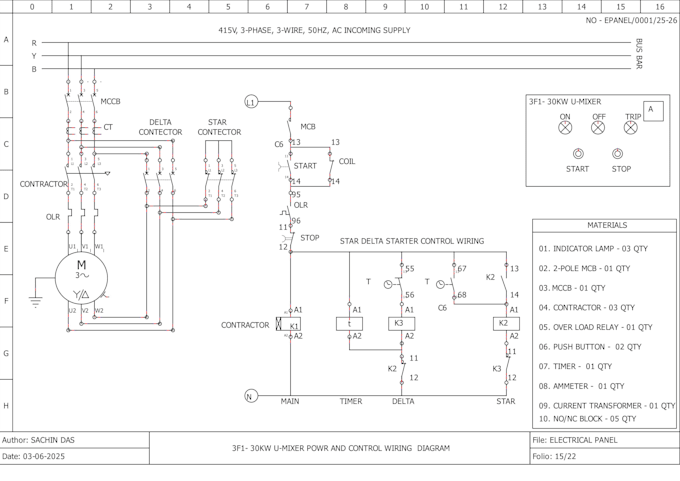Image resolution: width=680 pixels, height=481 pixels.
Task: Click the incoming supply title text
Action: (314, 30)
